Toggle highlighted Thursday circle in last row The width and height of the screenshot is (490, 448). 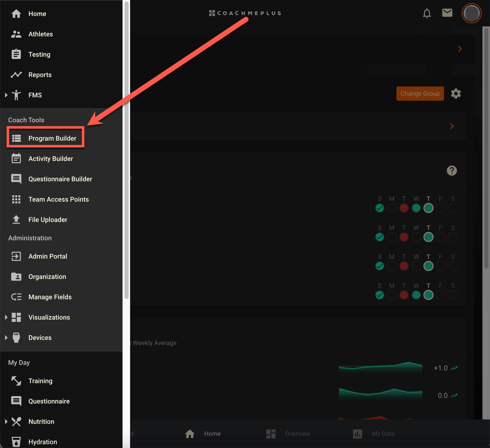point(428,295)
